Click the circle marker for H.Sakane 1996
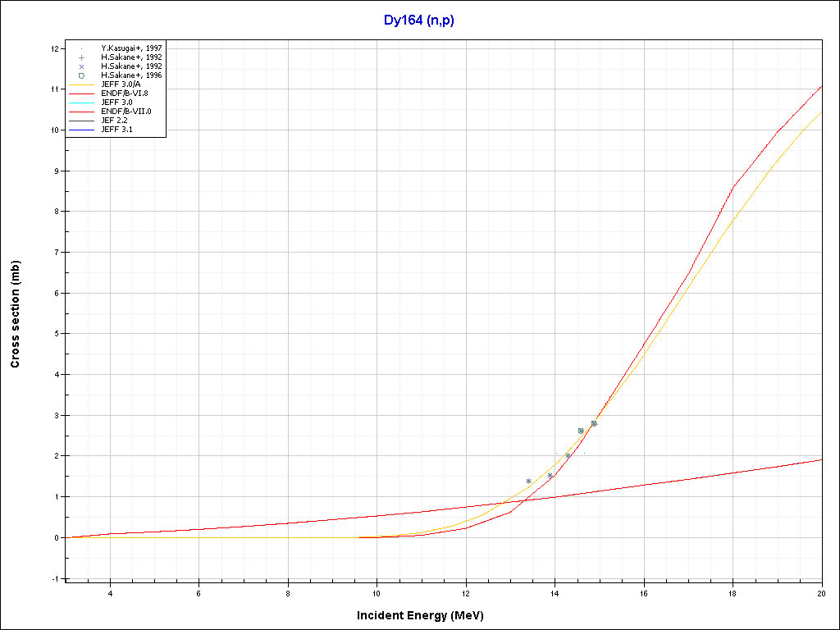The width and height of the screenshot is (840, 630). pos(81,75)
